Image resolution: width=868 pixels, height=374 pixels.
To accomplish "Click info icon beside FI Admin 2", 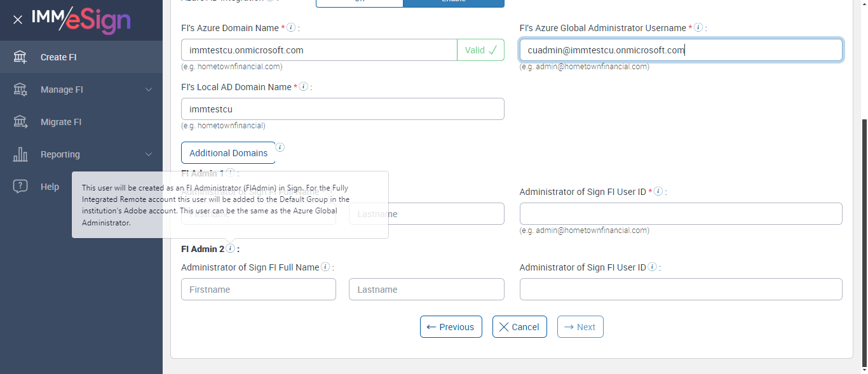I will click(230, 248).
